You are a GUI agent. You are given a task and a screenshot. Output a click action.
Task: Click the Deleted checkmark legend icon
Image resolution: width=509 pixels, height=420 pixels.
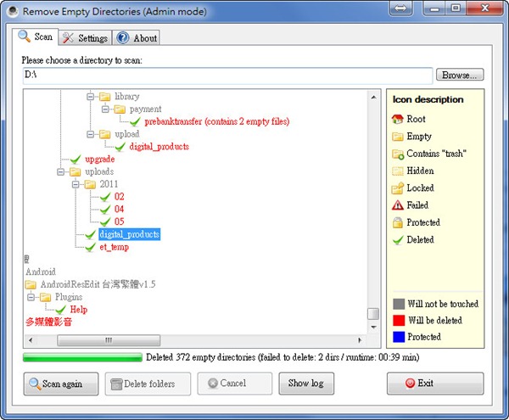[x=398, y=240]
